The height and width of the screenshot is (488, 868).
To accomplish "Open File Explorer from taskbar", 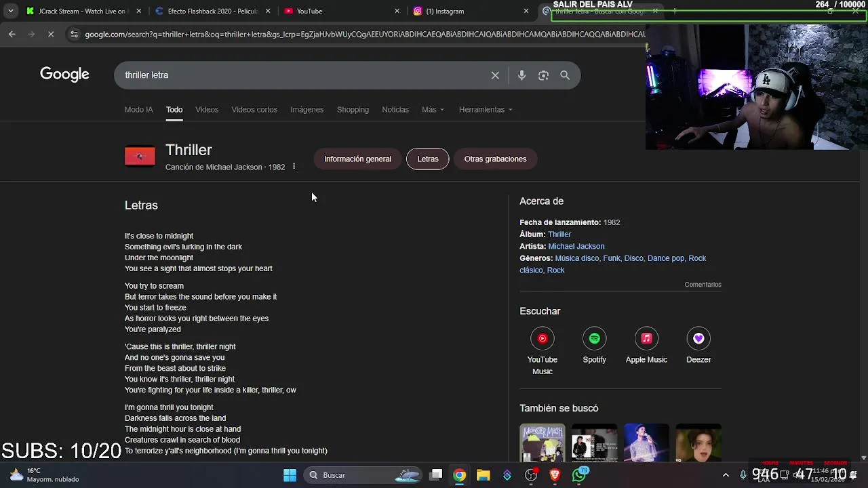I will click(483, 475).
